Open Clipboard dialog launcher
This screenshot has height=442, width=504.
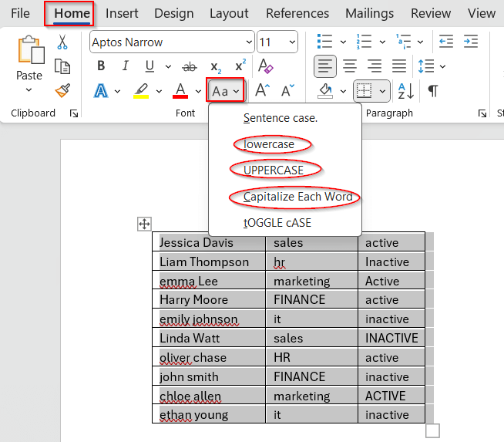74,113
